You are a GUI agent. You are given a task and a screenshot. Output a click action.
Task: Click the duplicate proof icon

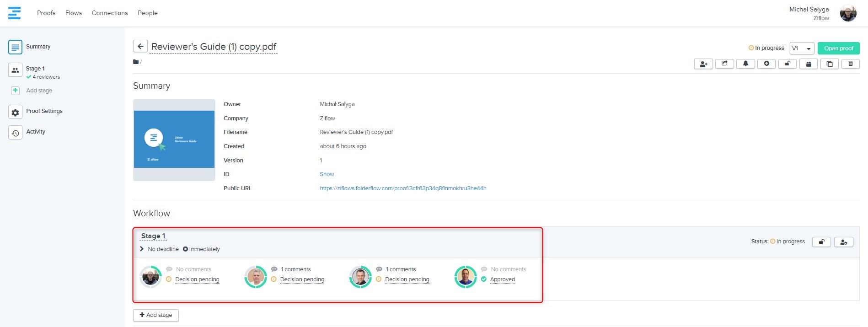830,64
